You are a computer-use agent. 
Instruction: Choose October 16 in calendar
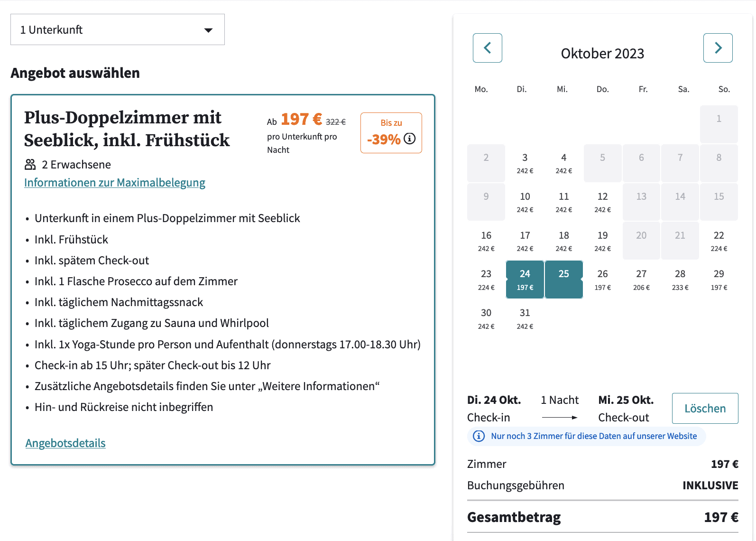click(486, 241)
